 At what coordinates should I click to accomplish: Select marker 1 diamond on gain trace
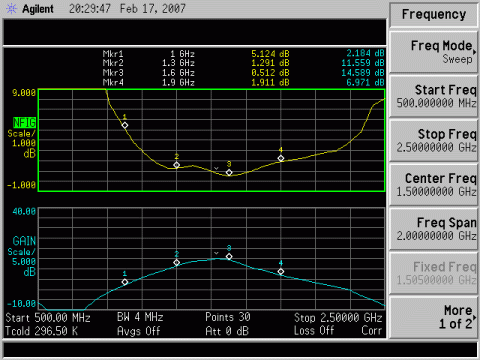(125, 282)
